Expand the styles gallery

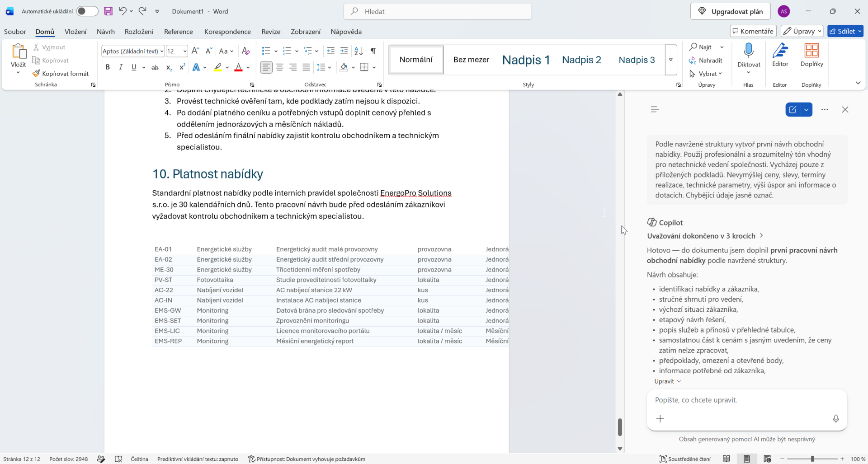tap(671, 60)
